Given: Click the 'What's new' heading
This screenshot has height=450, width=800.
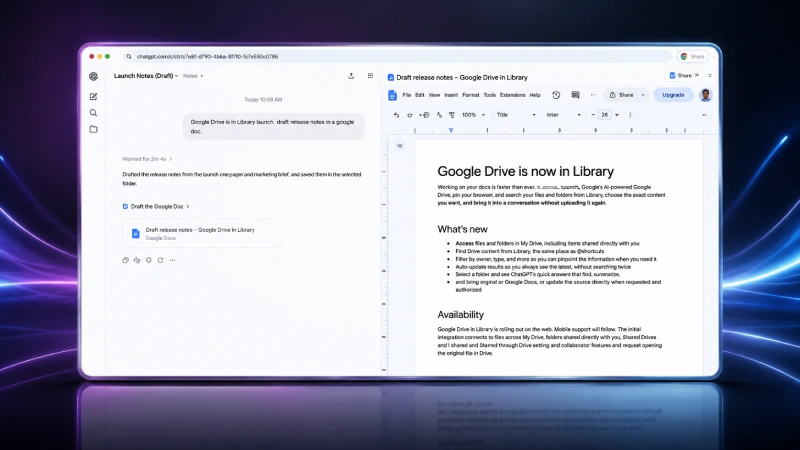Looking at the screenshot, I should [x=462, y=230].
